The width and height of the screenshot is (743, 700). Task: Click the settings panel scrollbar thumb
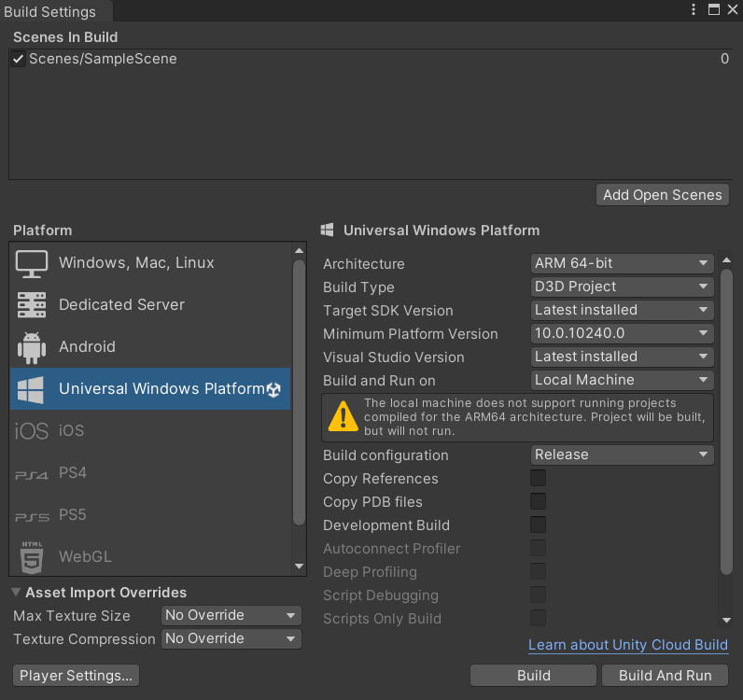[726, 422]
